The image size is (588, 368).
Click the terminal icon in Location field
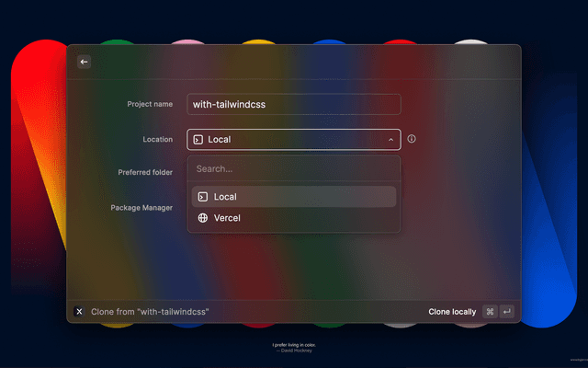click(198, 140)
